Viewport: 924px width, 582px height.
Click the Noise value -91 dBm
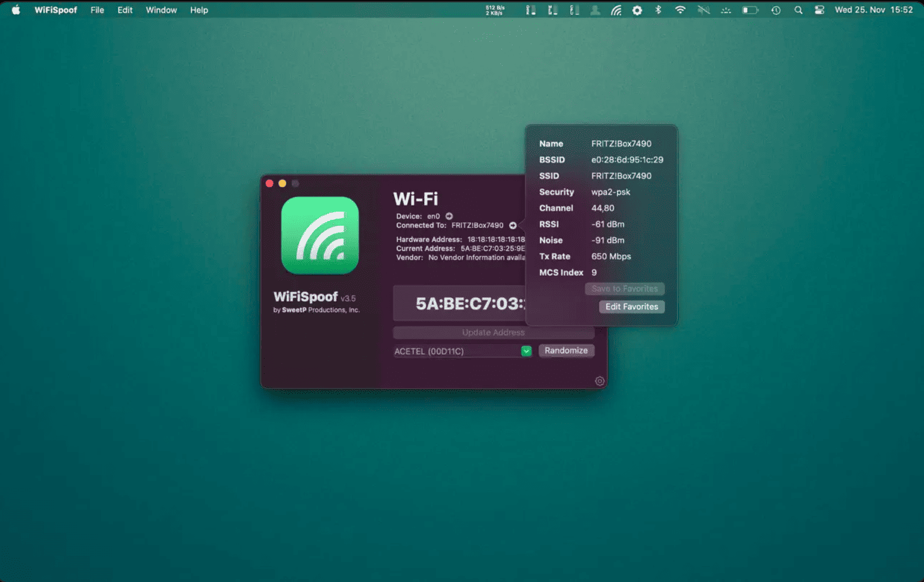(x=608, y=240)
